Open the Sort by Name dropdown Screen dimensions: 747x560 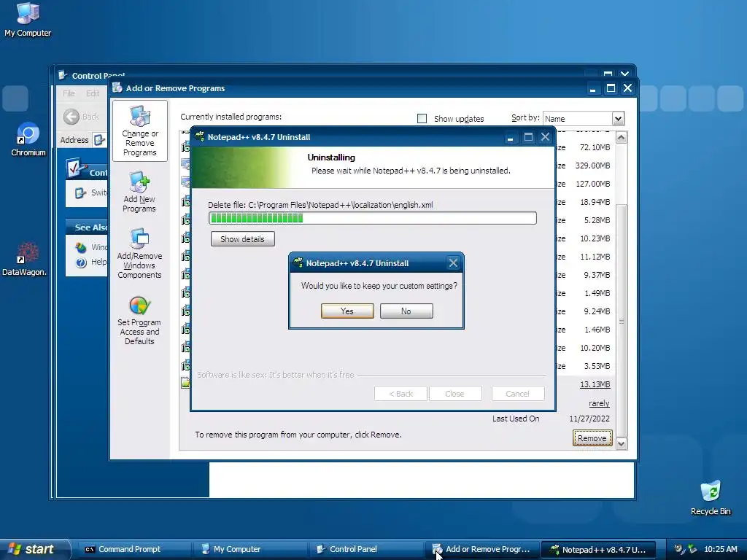pyautogui.click(x=618, y=118)
